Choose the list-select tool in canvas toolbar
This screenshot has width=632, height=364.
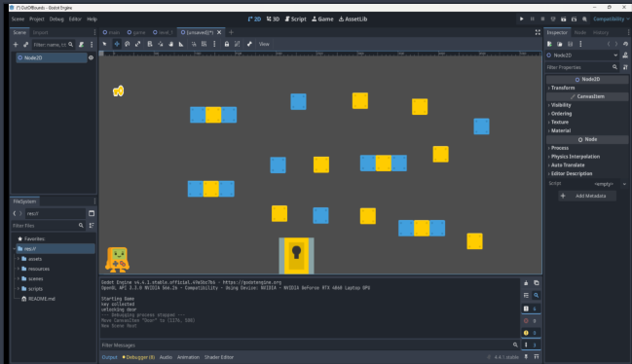150,44
